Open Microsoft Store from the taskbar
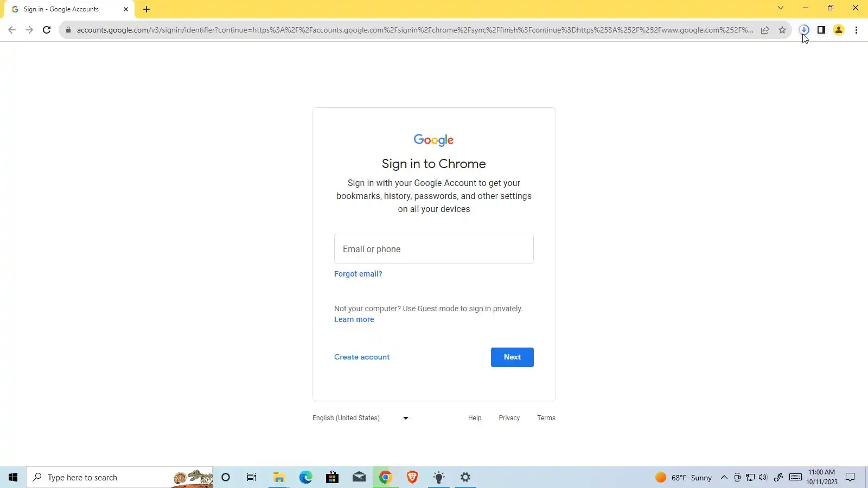This screenshot has height=488, width=868. point(332,477)
